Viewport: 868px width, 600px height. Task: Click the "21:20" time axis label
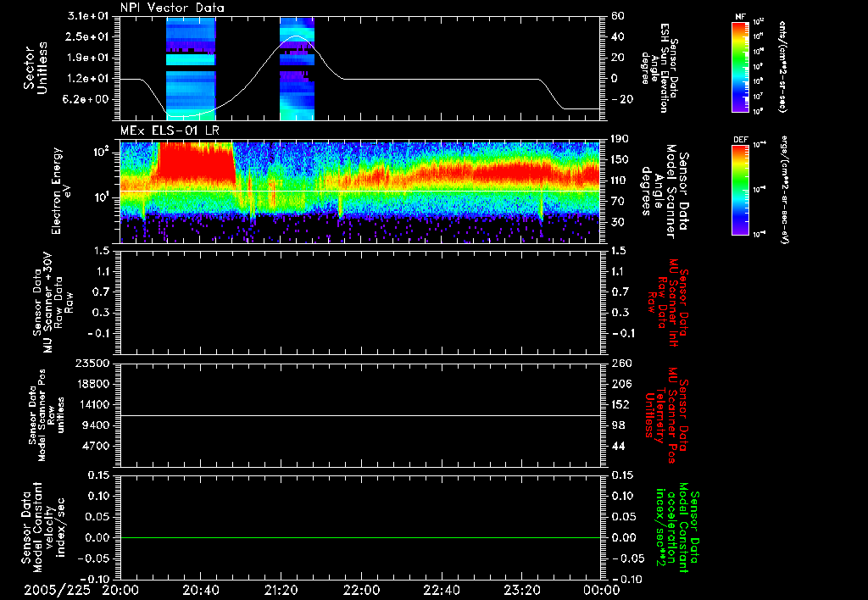(281, 591)
